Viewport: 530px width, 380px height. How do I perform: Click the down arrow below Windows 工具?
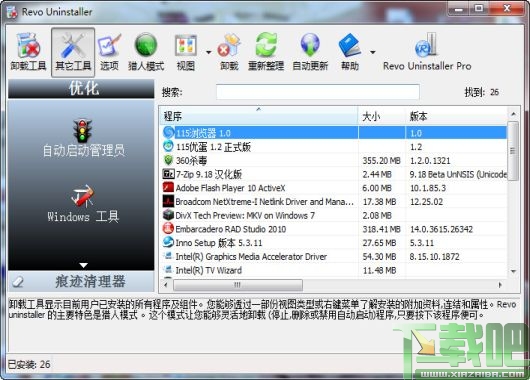click(x=83, y=265)
